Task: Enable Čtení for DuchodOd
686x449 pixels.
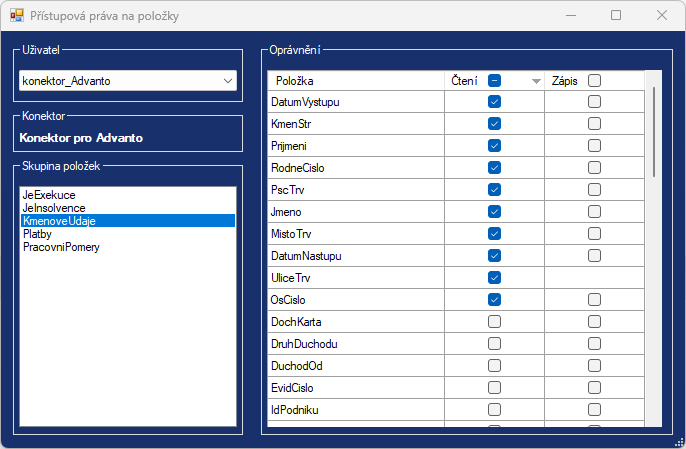Action: click(494, 366)
